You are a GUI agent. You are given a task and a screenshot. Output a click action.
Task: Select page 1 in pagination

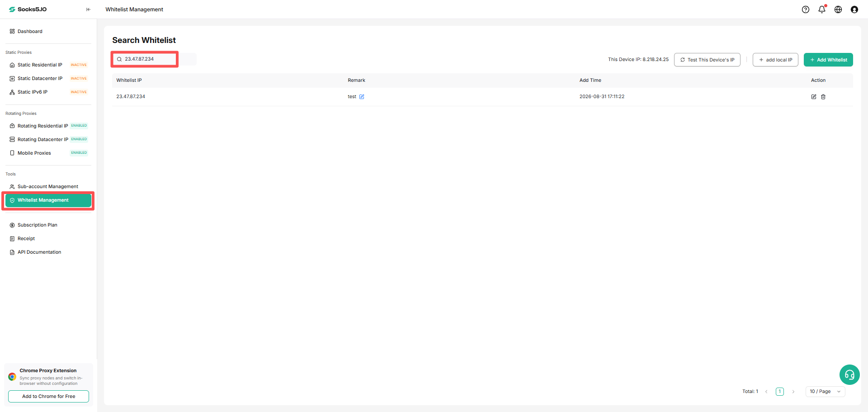click(x=780, y=392)
